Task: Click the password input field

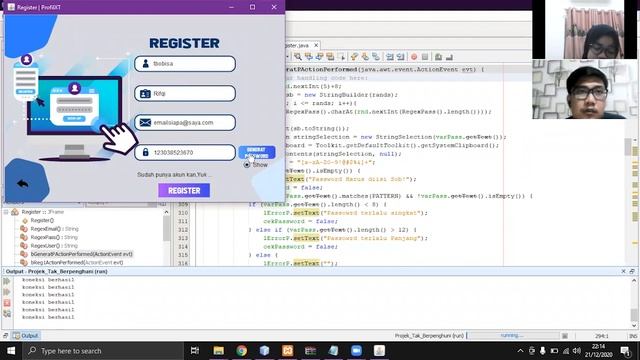Action: (x=185, y=153)
